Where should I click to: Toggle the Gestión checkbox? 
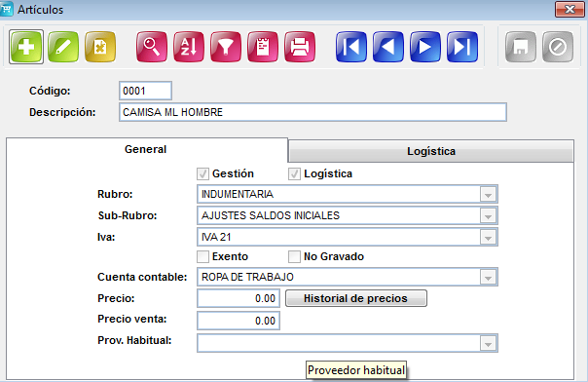(202, 173)
